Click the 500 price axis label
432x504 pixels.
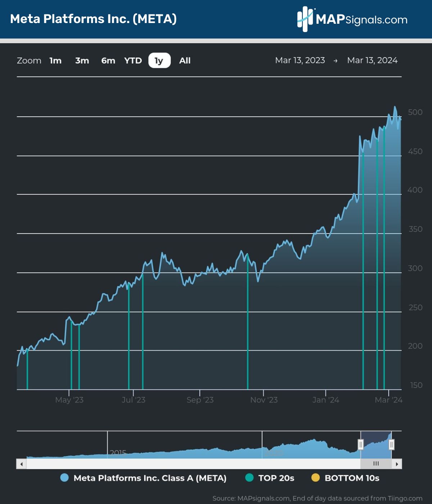(415, 112)
